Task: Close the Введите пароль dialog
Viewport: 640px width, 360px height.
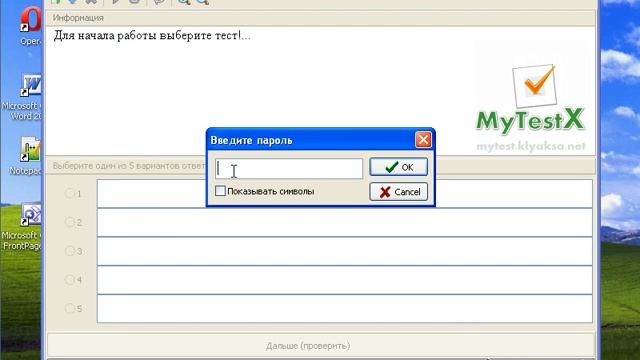Action: pyautogui.click(x=423, y=140)
